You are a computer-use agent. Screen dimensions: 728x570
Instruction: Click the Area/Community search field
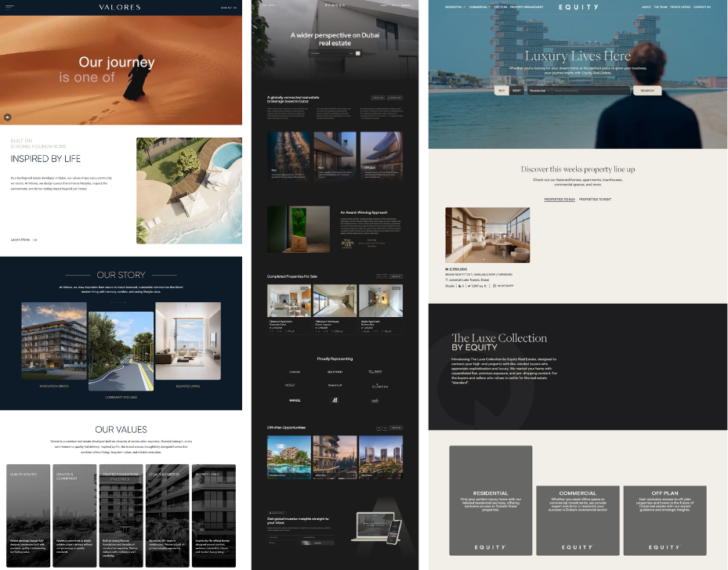click(x=591, y=91)
